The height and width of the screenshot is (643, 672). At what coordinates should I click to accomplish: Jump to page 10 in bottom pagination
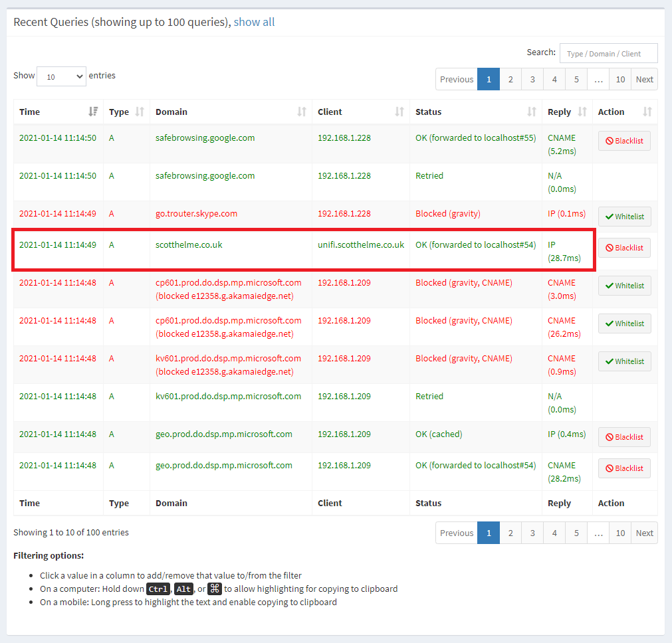click(619, 533)
